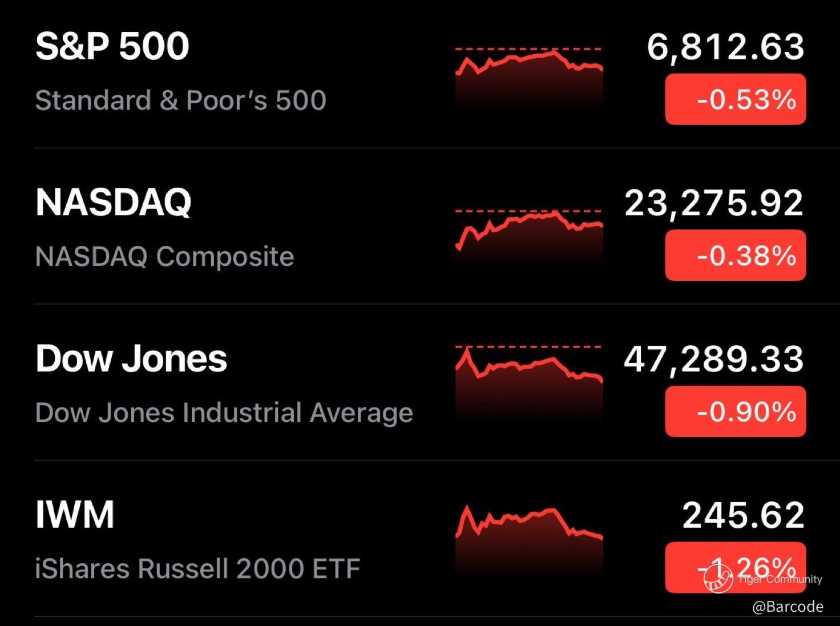
Task: Select the NASDAQ ticker name
Action: pyautogui.click(x=114, y=202)
